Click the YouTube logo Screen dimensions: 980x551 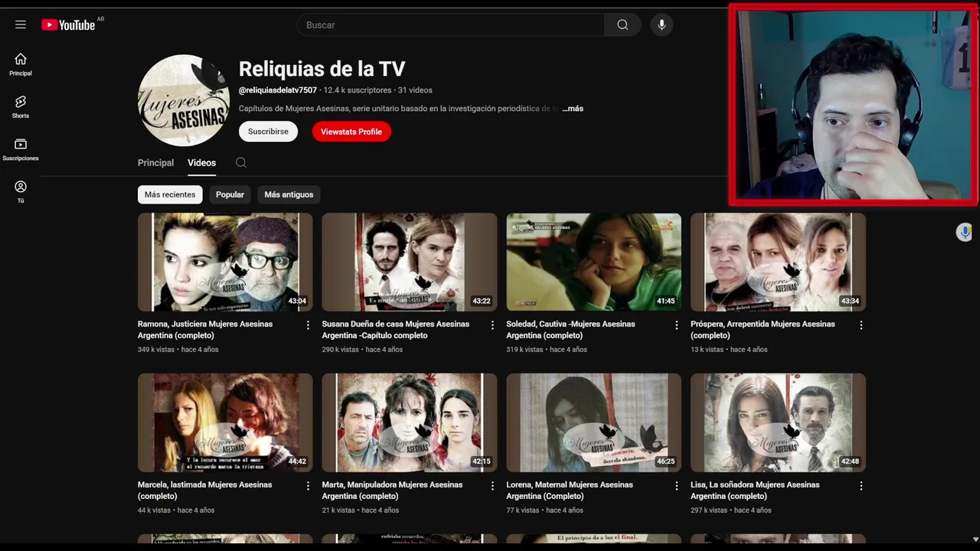[x=69, y=25]
